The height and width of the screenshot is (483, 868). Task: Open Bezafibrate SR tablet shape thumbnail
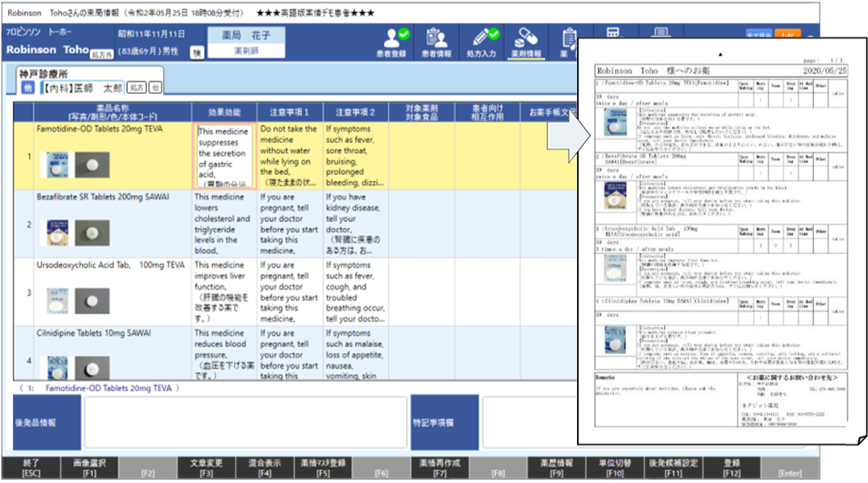[x=92, y=233]
